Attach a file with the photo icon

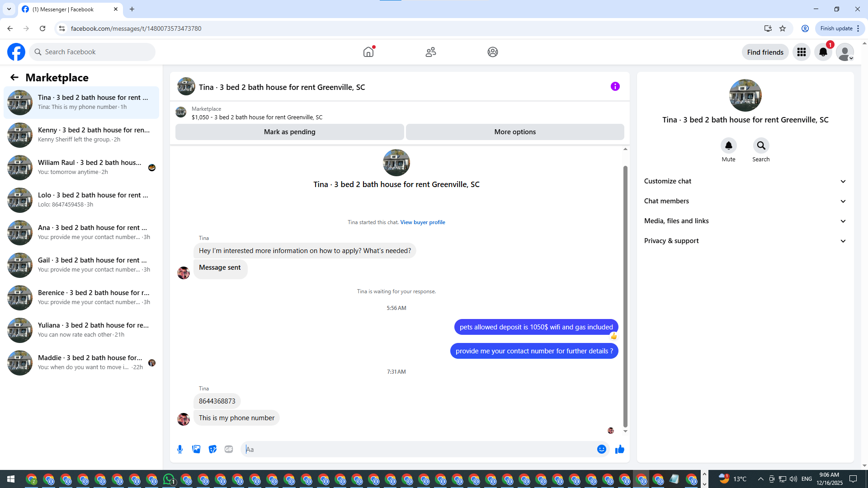[x=196, y=449]
